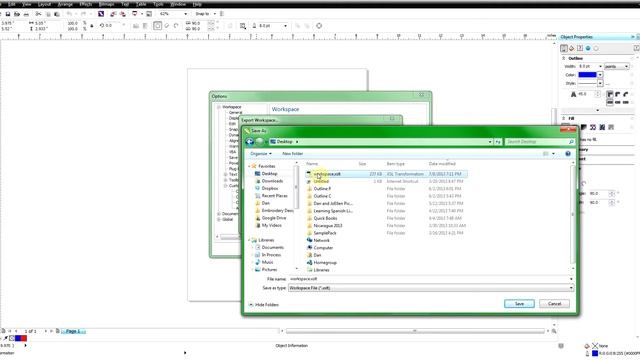Click the Save toolbar icon
Screen dimensions: 640x360
tap(7, 14)
